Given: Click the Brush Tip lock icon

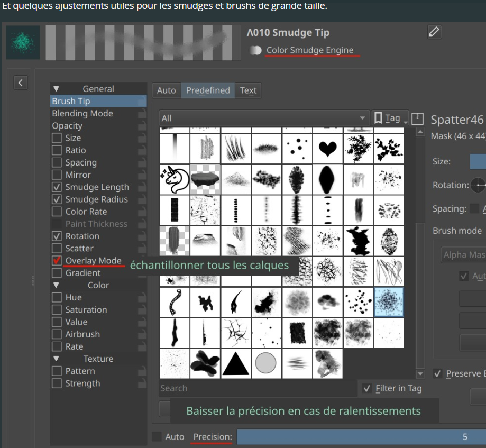Looking at the screenshot, I should click(x=142, y=102).
